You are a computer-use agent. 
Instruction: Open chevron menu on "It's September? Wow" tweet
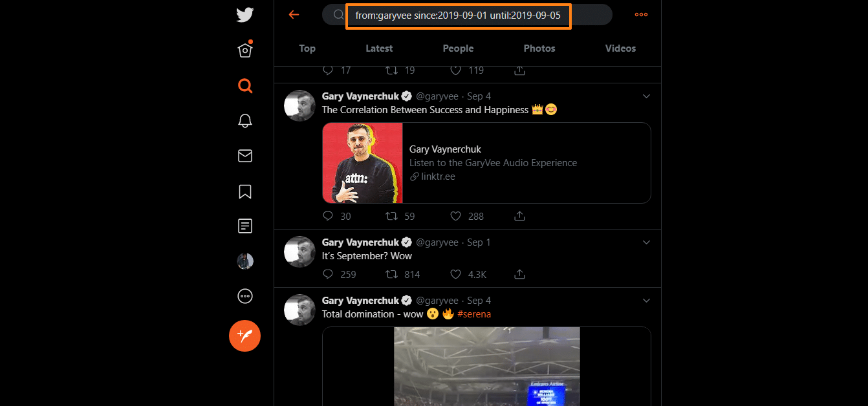click(x=646, y=242)
